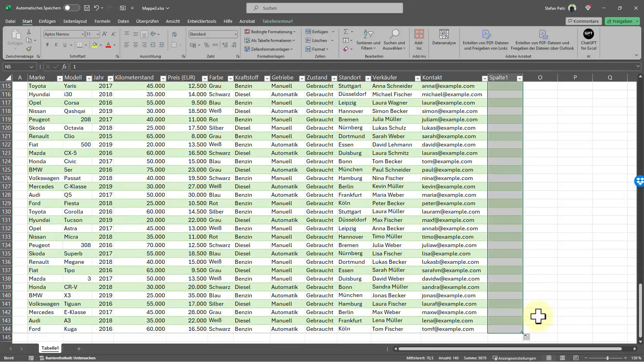Click the Tabelle1 sheet tab
This screenshot has height=362, width=644.
(50, 348)
